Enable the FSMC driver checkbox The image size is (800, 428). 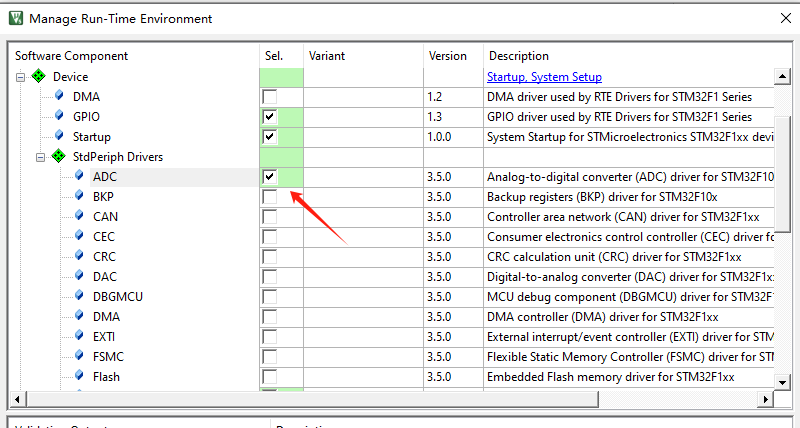tap(269, 357)
